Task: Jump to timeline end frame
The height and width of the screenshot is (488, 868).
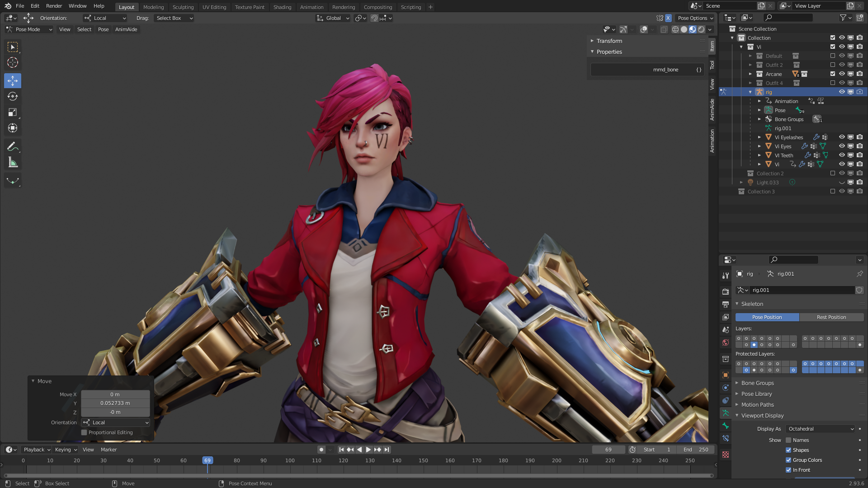Action: pos(387,450)
